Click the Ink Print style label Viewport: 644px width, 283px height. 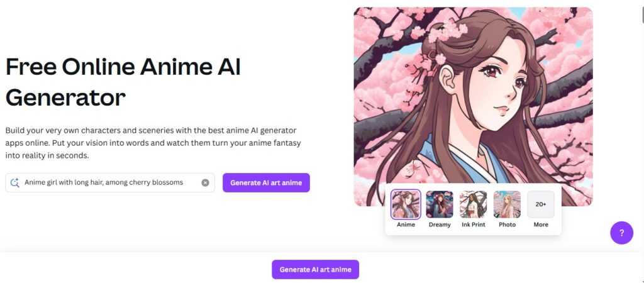coord(473,225)
